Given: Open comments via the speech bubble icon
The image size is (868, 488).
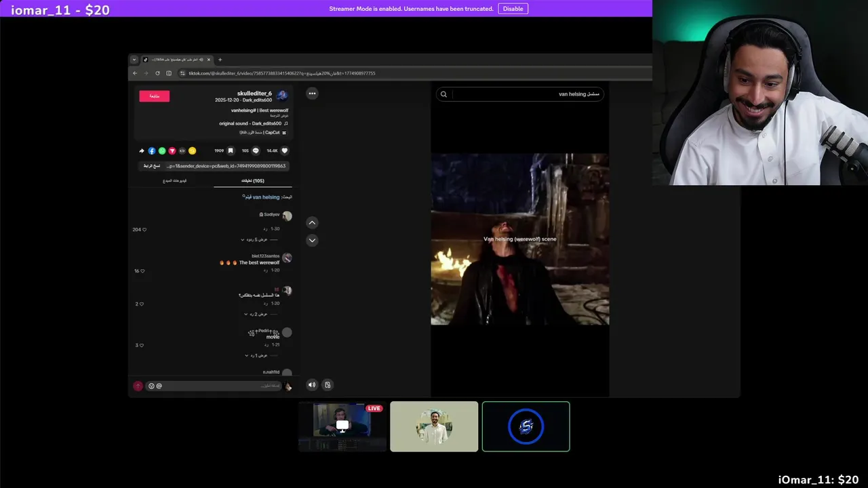Looking at the screenshot, I should pyautogui.click(x=256, y=150).
